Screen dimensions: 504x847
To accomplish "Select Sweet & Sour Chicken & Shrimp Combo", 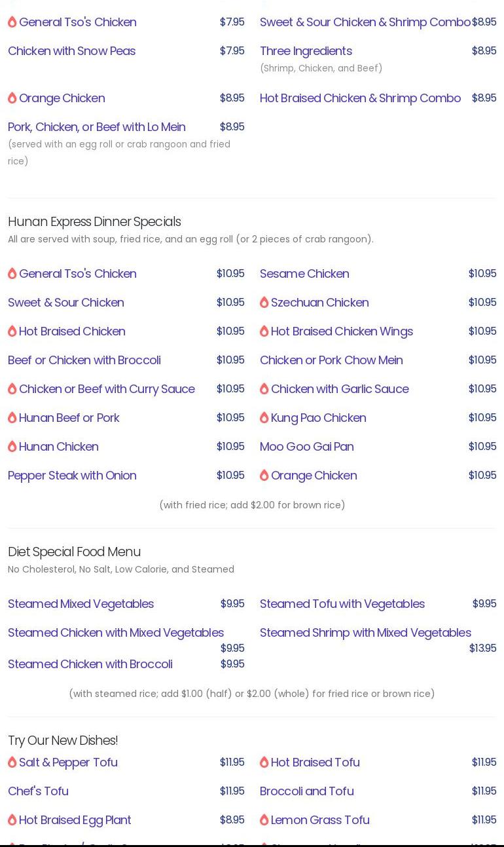I will pos(365,22).
